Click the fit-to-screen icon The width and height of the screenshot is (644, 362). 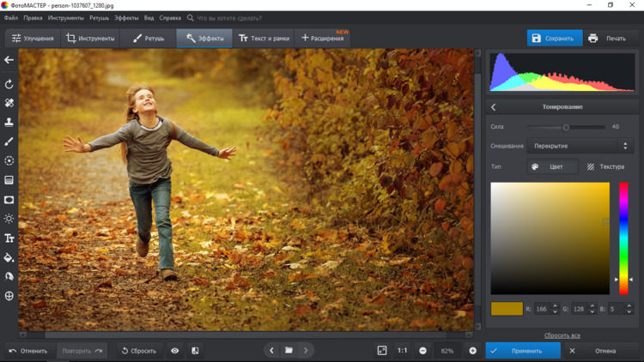(x=382, y=351)
